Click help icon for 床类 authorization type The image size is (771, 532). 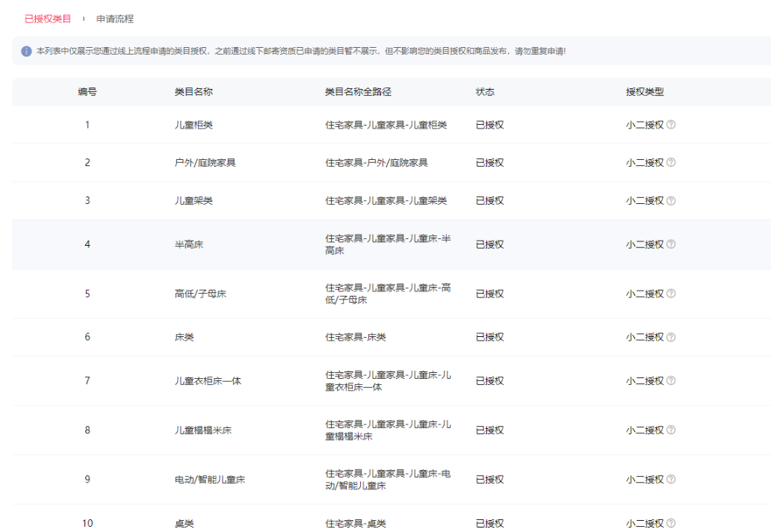pos(671,337)
